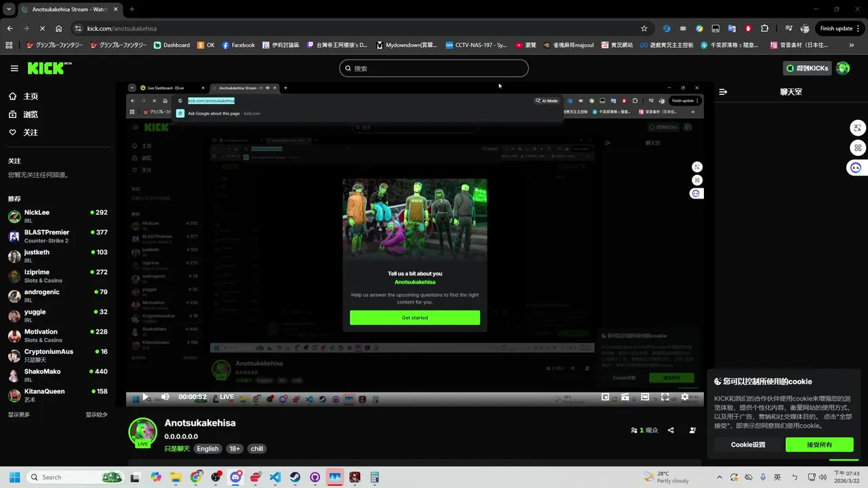The width and height of the screenshot is (868, 488).
Task: Accept all cookies with 接受所有
Action: point(819,445)
